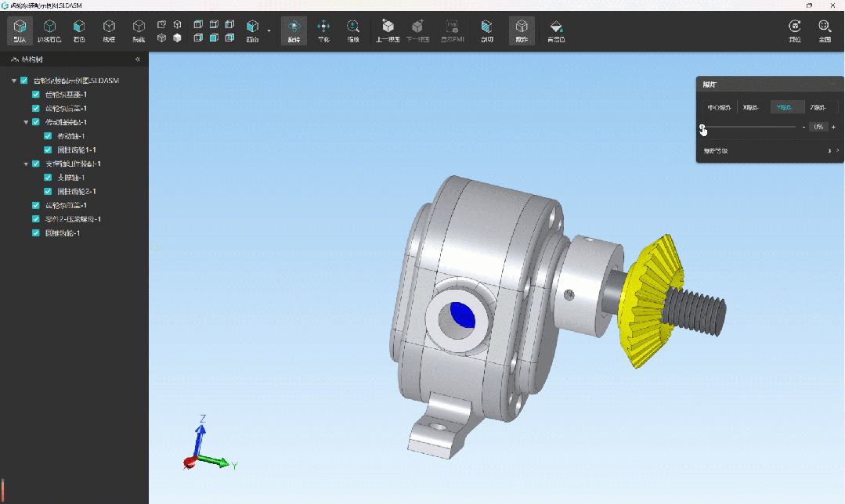The height and width of the screenshot is (504, 845).
Task: Activate the pan (平移) view tool
Action: click(x=323, y=31)
